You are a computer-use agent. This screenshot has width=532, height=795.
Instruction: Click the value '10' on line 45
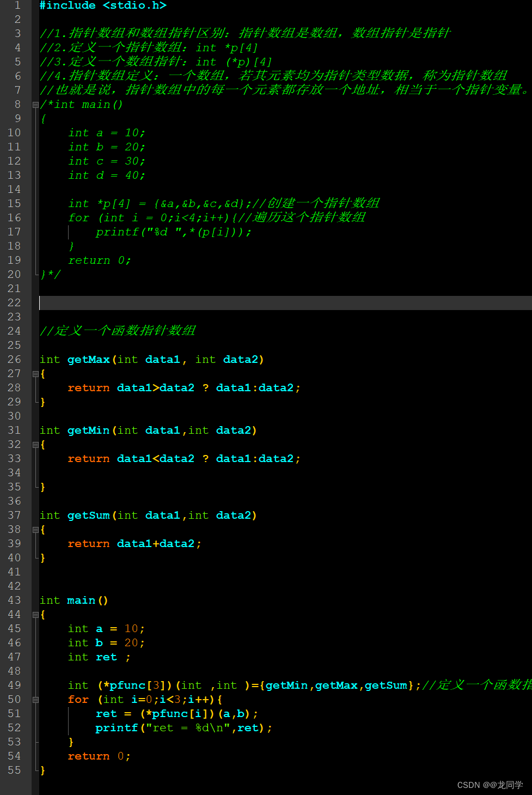(131, 629)
